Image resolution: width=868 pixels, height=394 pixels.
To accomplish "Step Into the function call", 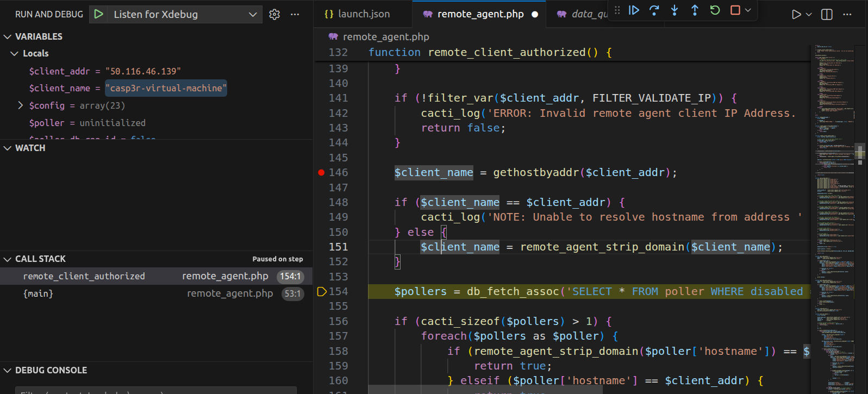I will (x=675, y=10).
